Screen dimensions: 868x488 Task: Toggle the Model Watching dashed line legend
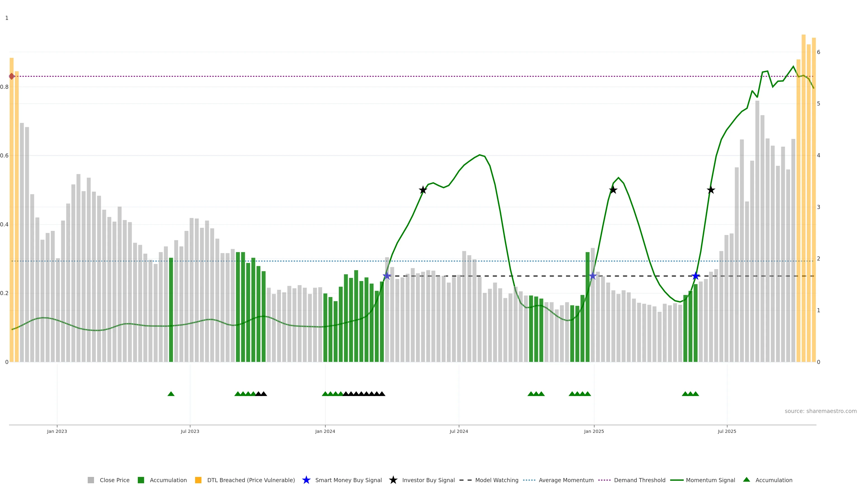point(466,480)
